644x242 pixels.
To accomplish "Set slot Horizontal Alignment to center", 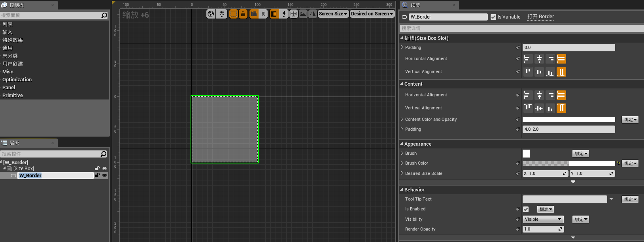I will 539,59.
